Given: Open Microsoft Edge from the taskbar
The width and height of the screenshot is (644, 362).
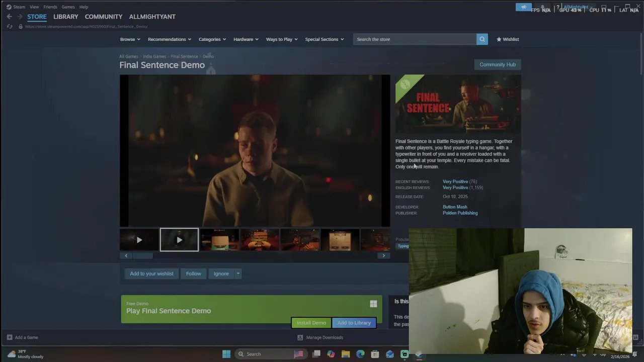Looking at the screenshot, I should tap(360, 354).
